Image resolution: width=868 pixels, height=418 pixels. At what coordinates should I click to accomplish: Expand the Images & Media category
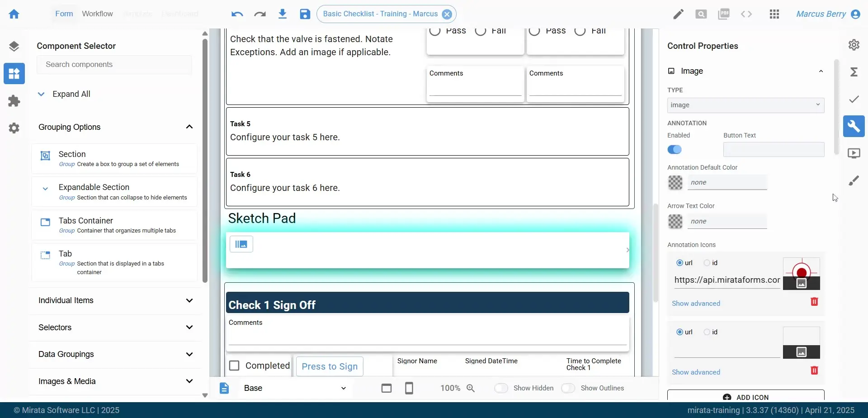tap(190, 381)
